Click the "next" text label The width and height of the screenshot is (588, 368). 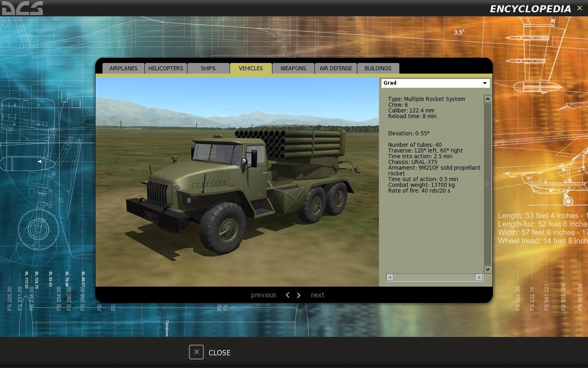click(x=317, y=295)
